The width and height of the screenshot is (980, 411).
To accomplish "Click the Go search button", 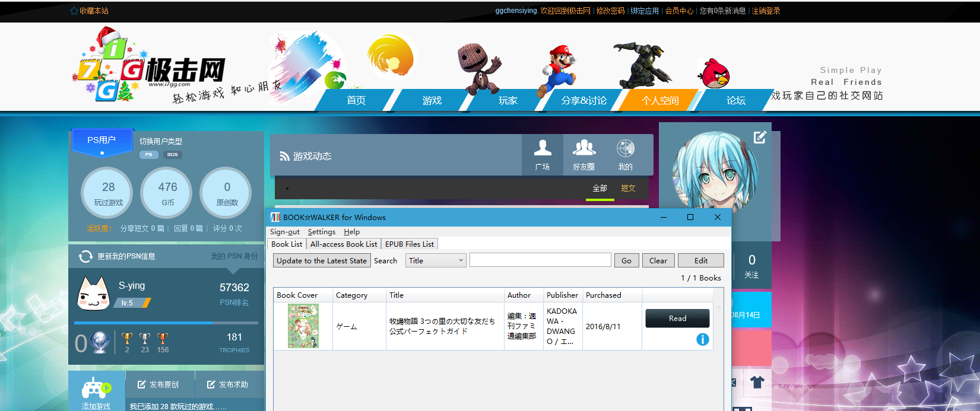I will [x=626, y=260].
